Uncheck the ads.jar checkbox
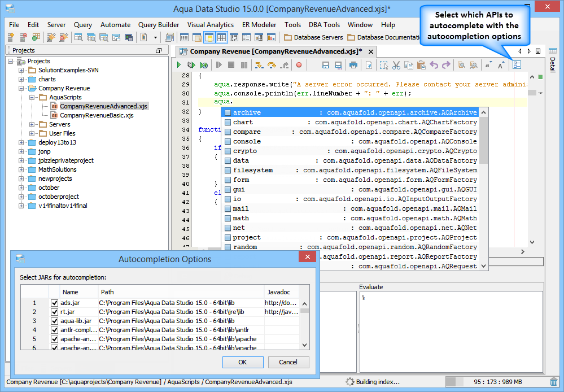Screen dimensions: 564x392 pyautogui.click(x=55, y=303)
